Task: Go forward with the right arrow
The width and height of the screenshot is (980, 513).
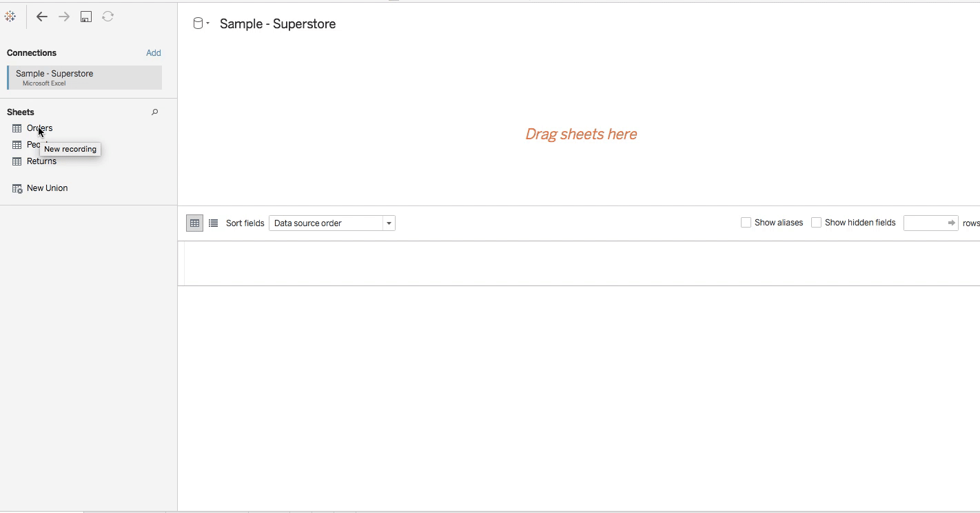Action: pyautogui.click(x=64, y=17)
